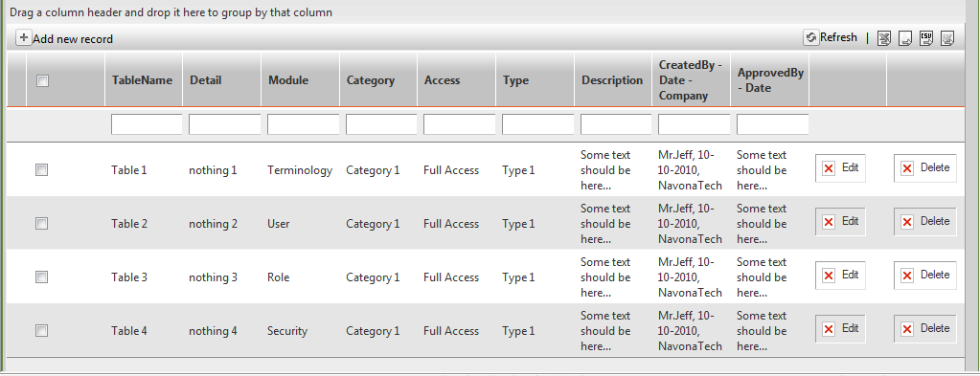The height and width of the screenshot is (376, 980).
Task: Sort by the Module column header
Action: [288, 80]
